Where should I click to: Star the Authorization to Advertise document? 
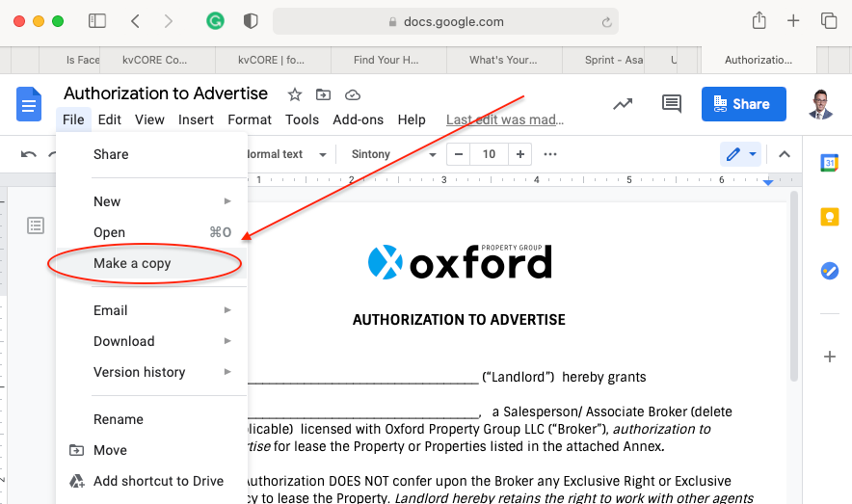click(x=295, y=95)
